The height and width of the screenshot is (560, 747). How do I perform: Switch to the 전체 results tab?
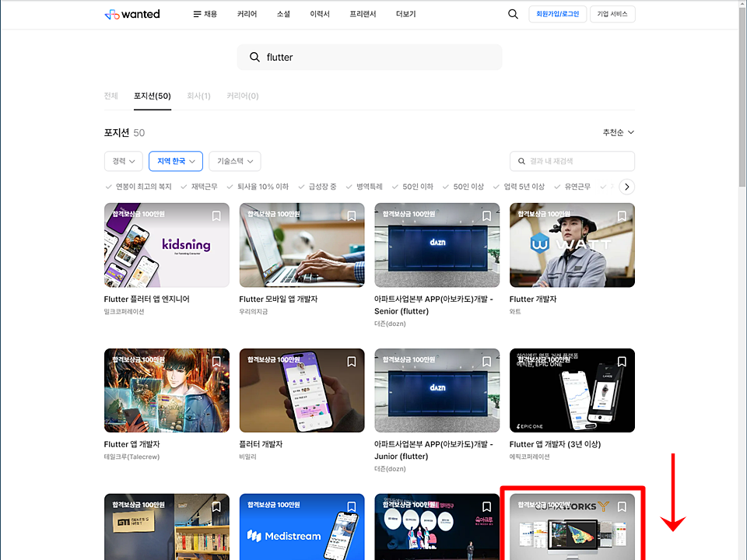pos(111,96)
